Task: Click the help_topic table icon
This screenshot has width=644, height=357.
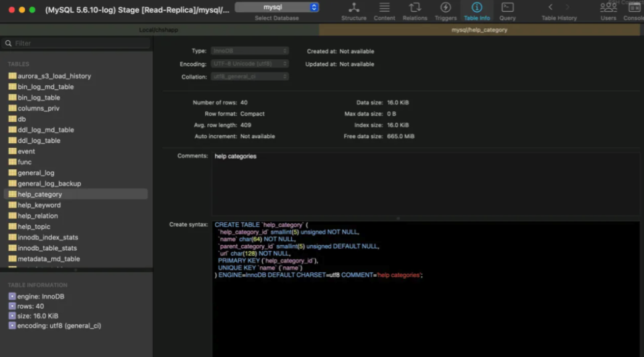Action: pos(12,226)
